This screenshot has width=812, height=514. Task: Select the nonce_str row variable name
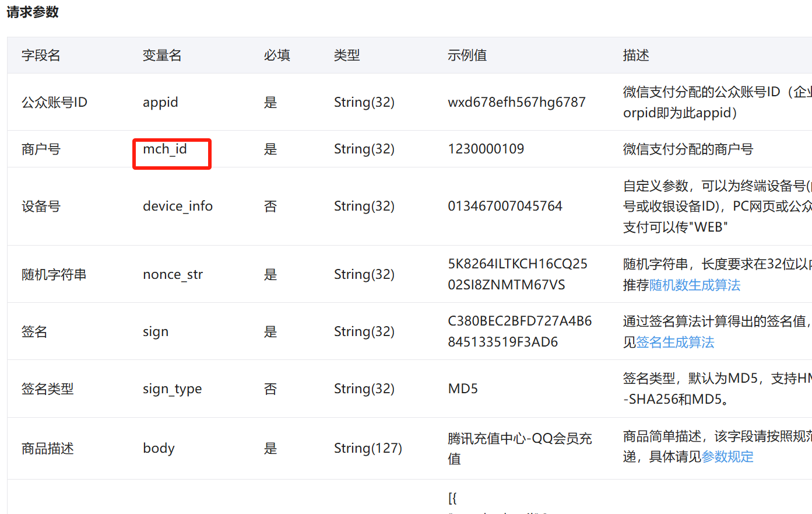coord(173,274)
